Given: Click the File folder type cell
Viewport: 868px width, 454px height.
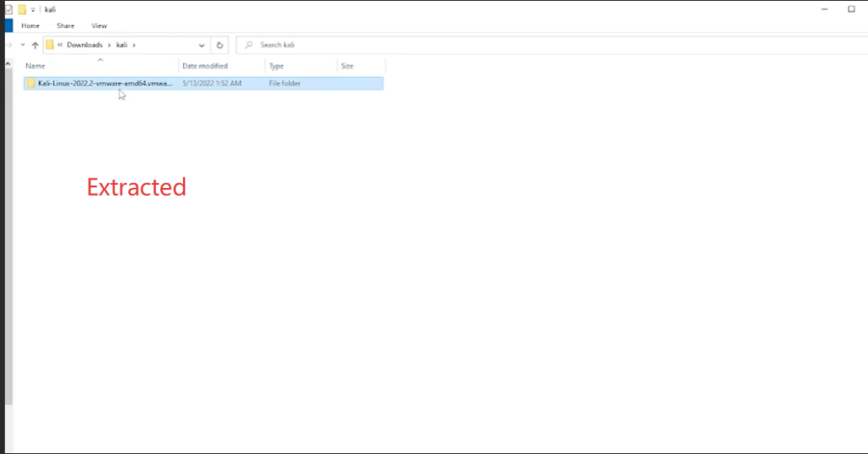Looking at the screenshot, I should pos(285,84).
